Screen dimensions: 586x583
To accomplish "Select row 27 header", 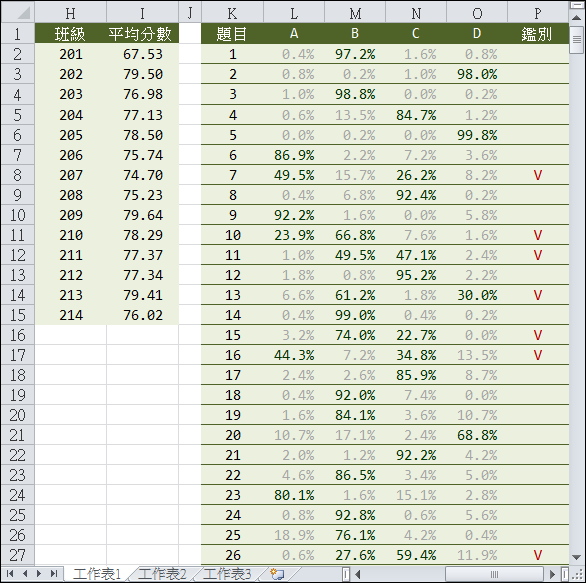I will tap(18, 555).
